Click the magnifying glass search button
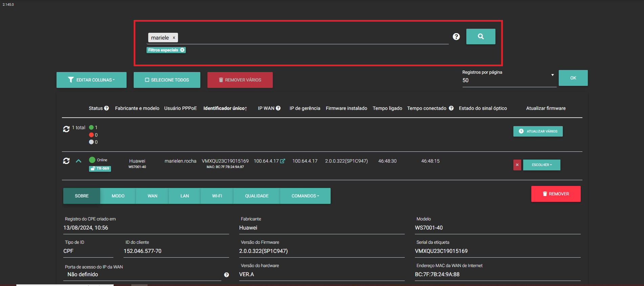Image resolution: width=644 pixels, height=286 pixels. click(481, 37)
